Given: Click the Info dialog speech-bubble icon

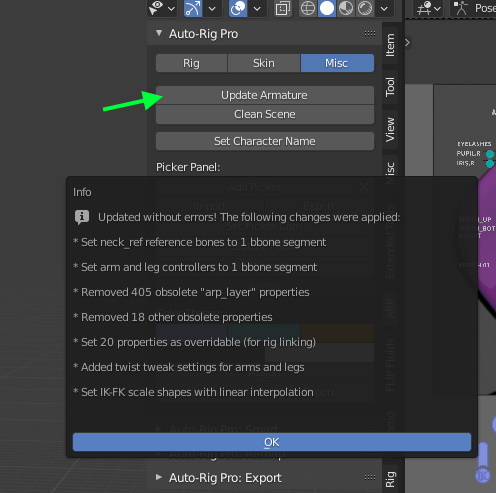Looking at the screenshot, I should tap(82, 217).
